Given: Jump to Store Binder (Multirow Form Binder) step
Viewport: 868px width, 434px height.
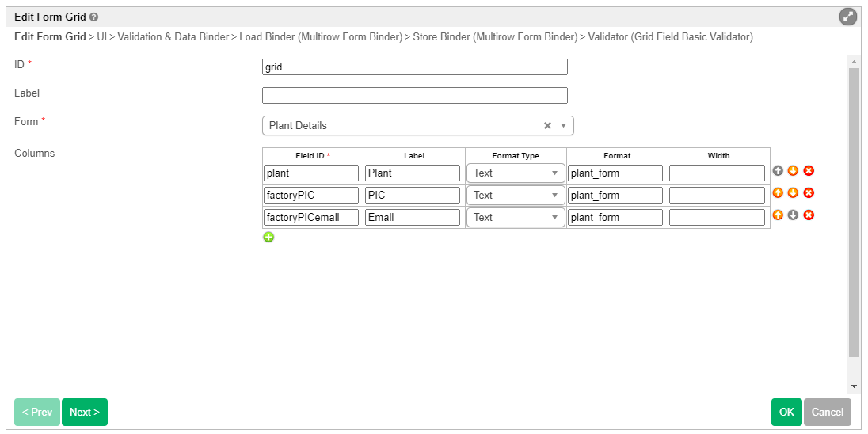Looking at the screenshot, I should pos(495,37).
